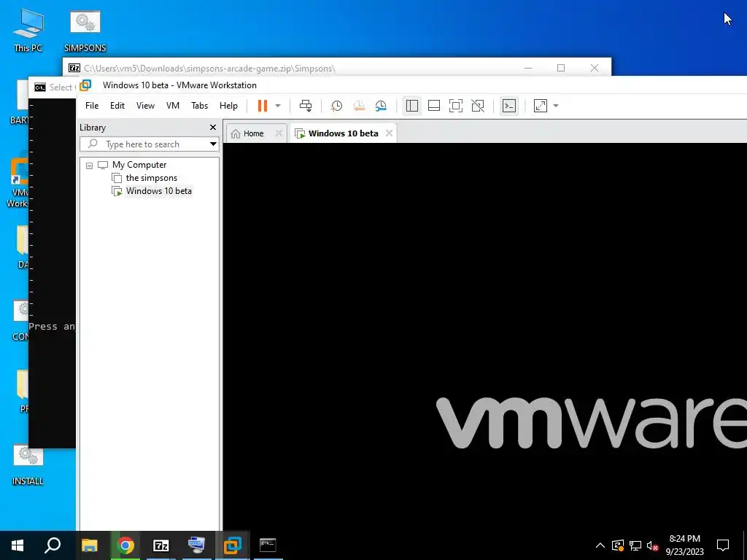Revert the VM to its snapshot

coord(359,106)
